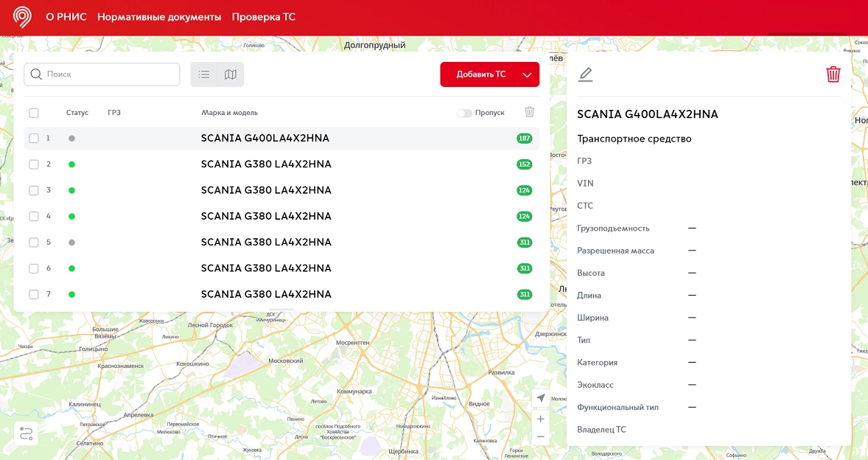Check the checkbox of row 2
868x460 pixels.
34,164
